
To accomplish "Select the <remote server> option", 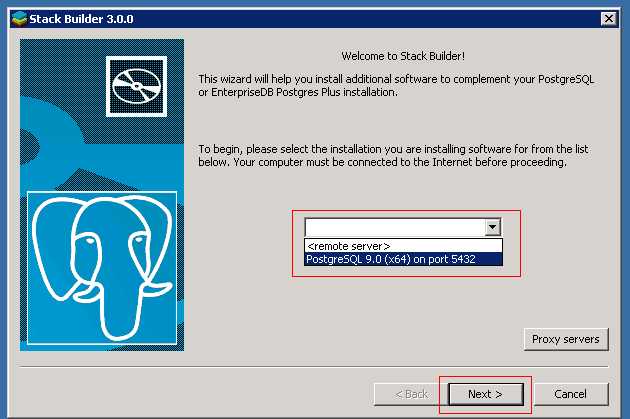I will [403, 246].
